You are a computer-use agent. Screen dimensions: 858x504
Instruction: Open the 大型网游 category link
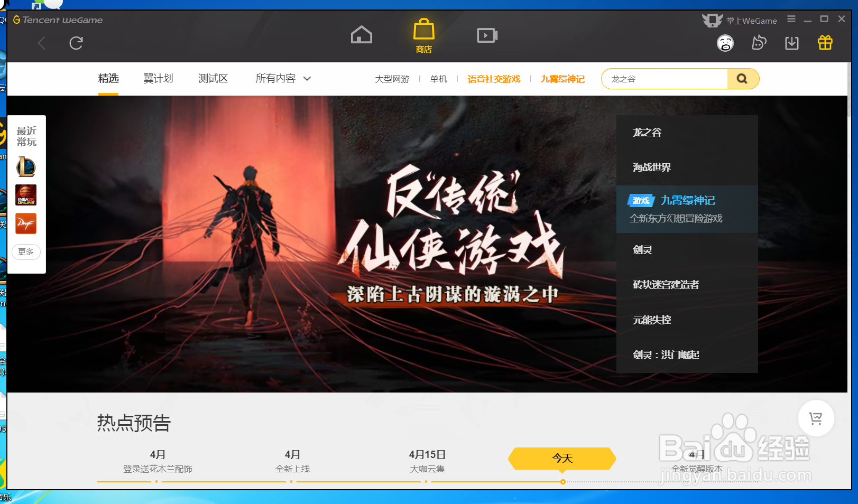[x=392, y=79]
